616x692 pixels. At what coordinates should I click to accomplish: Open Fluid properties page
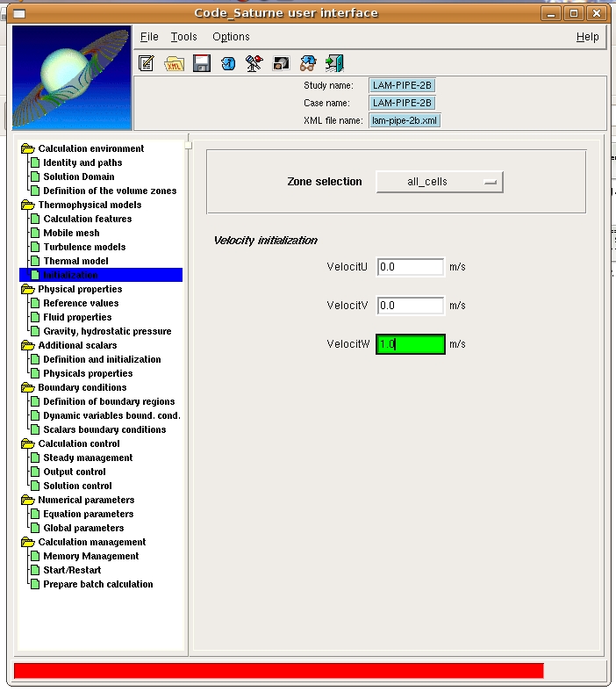tap(77, 317)
